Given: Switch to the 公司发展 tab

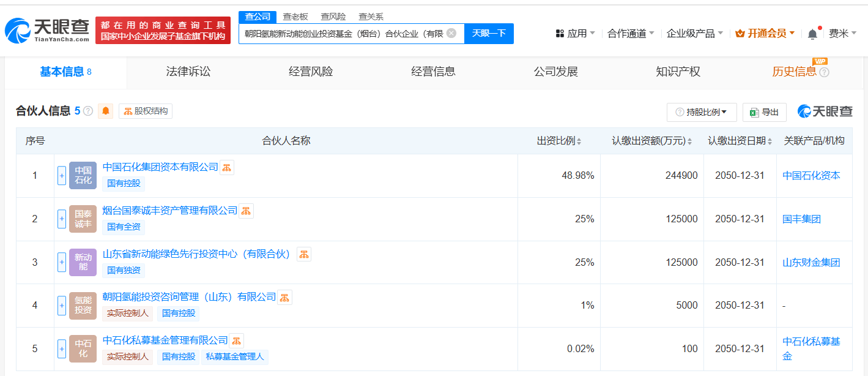Looking at the screenshot, I should tap(555, 72).
